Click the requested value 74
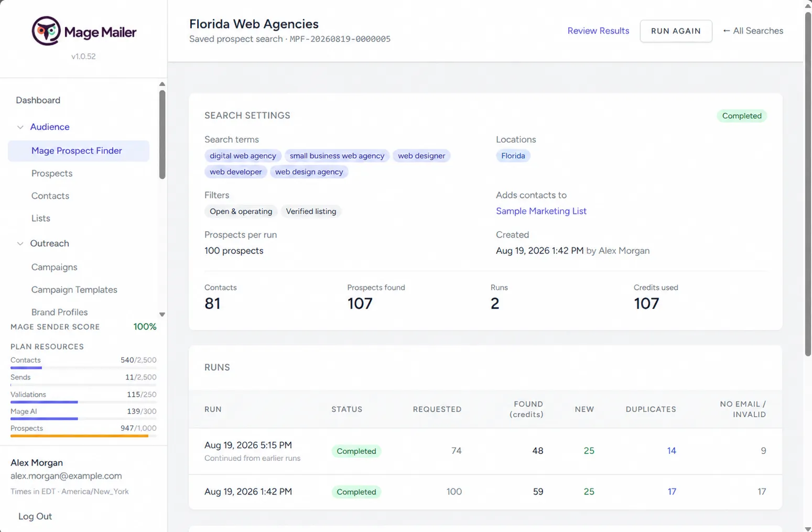The height and width of the screenshot is (532, 812). click(457, 451)
